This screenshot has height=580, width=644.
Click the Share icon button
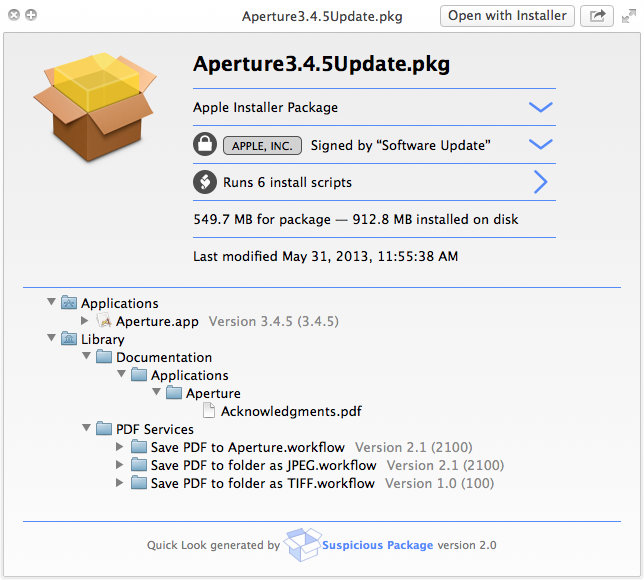[597, 16]
